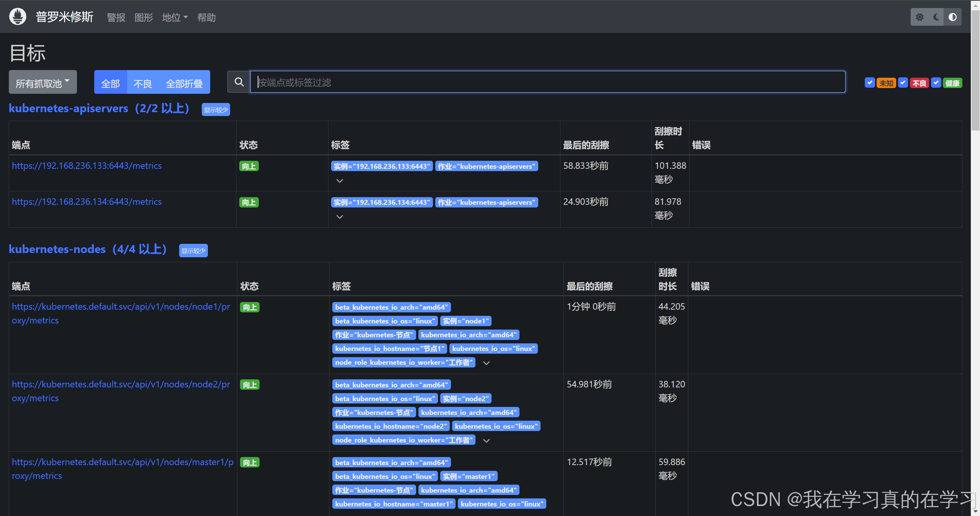Click the 101.388 毫秒 scrape duration cell
The height and width of the screenshot is (516, 980).
pos(670,173)
